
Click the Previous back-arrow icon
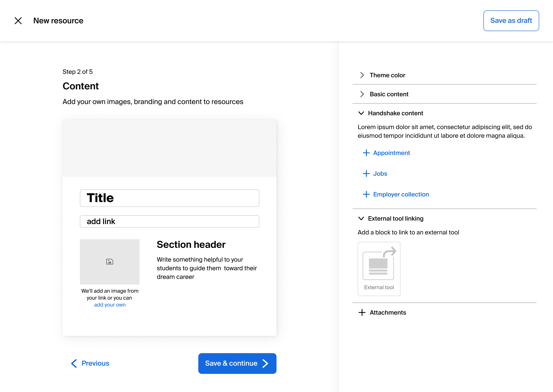click(x=74, y=364)
